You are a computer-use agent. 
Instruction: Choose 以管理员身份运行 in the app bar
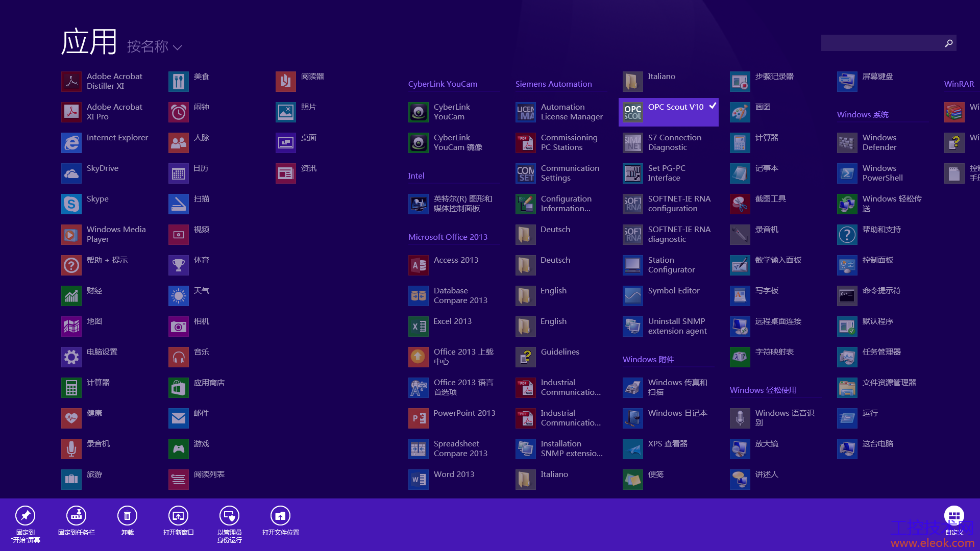coord(230,524)
